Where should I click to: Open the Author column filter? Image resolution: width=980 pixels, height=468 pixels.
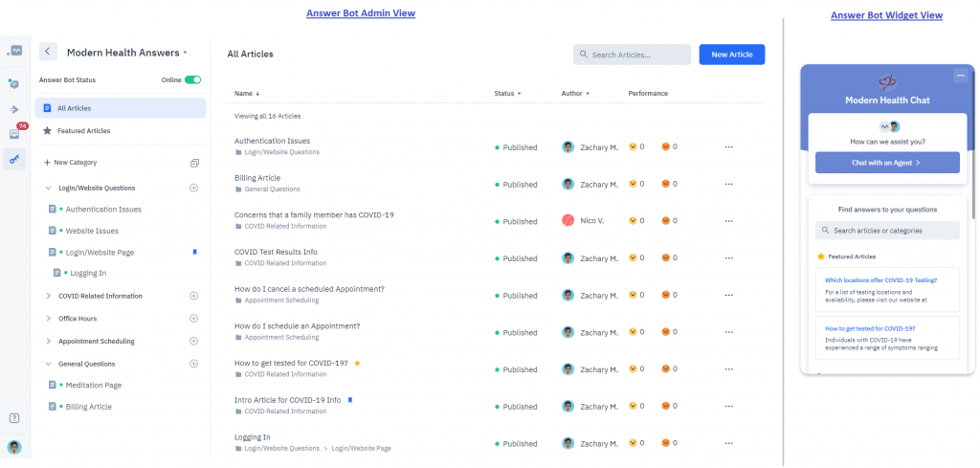[575, 94]
